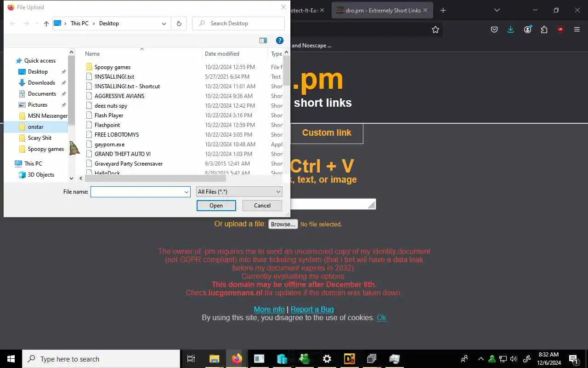Open File Explorer from the taskbar
The width and height of the screenshot is (588, 368).
(214, 359)
